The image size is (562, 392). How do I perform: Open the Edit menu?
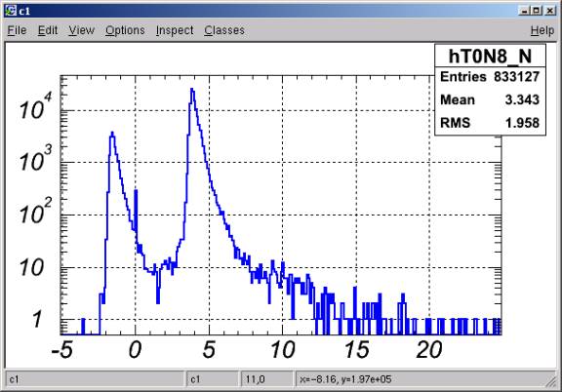coord(48,30)
